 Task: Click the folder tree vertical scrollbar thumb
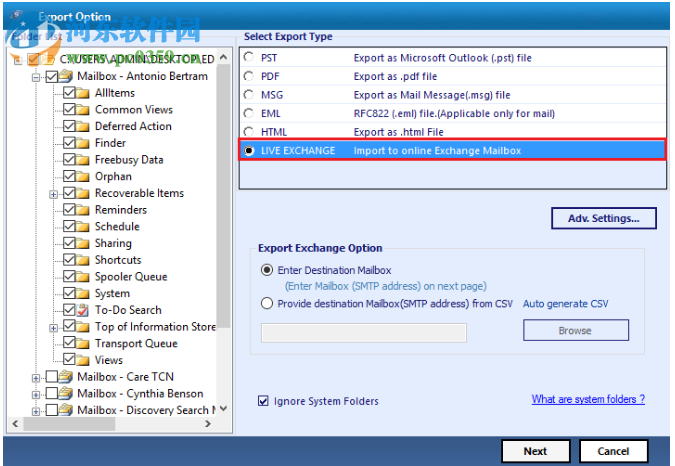(x=223, y=196)
